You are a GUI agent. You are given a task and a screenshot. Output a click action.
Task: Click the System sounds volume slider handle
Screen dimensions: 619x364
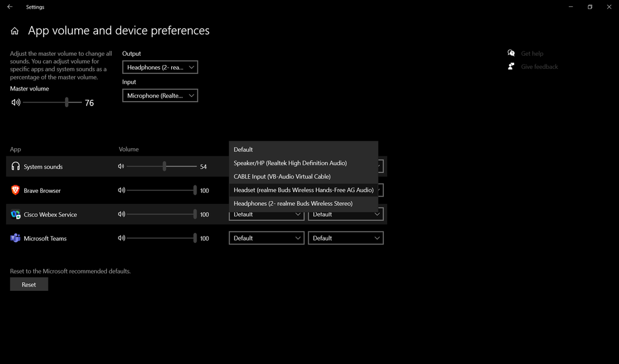coord(164,166)
